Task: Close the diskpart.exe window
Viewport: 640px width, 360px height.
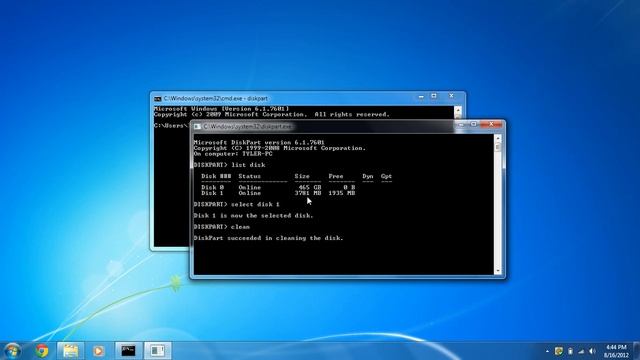Action: (x=491, y=124)
